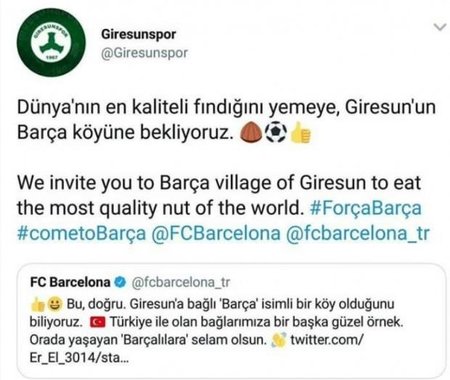
Task: Click the thumbs up emoji after bekliyoruz
Action: (x=300, y=133)
